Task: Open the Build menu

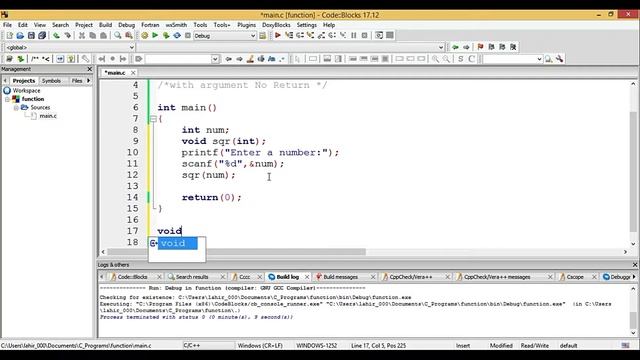Action: click(105, 25)
